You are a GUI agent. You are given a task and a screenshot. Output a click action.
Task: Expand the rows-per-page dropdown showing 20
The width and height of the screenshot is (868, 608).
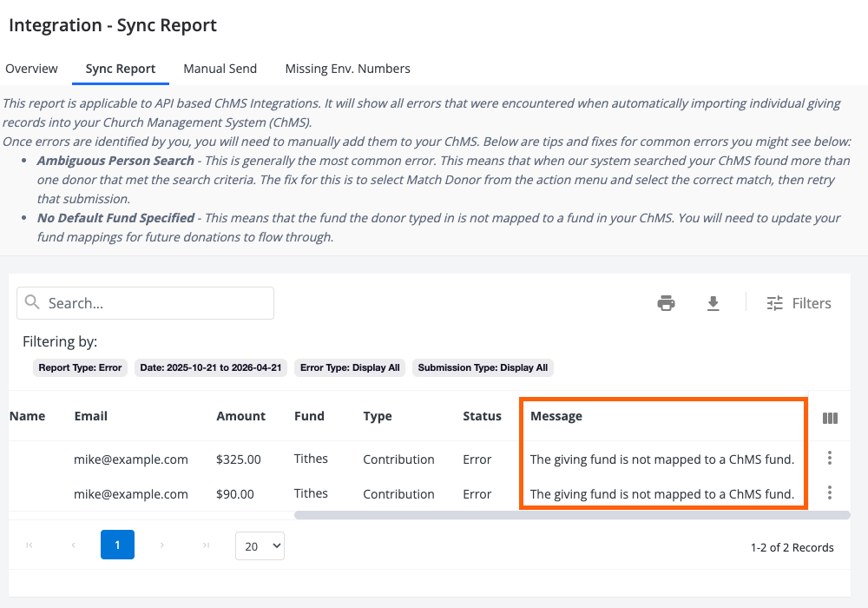pyautogui.click(x=260, y=546)
